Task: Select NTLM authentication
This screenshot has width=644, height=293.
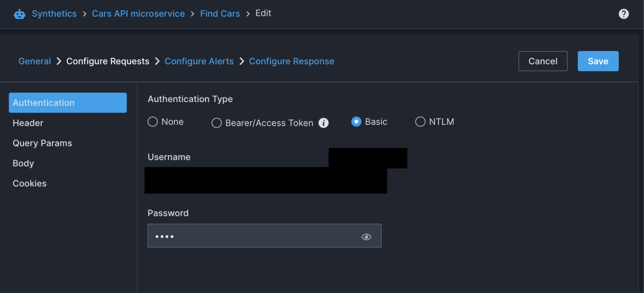Action: tap(420, 122)
